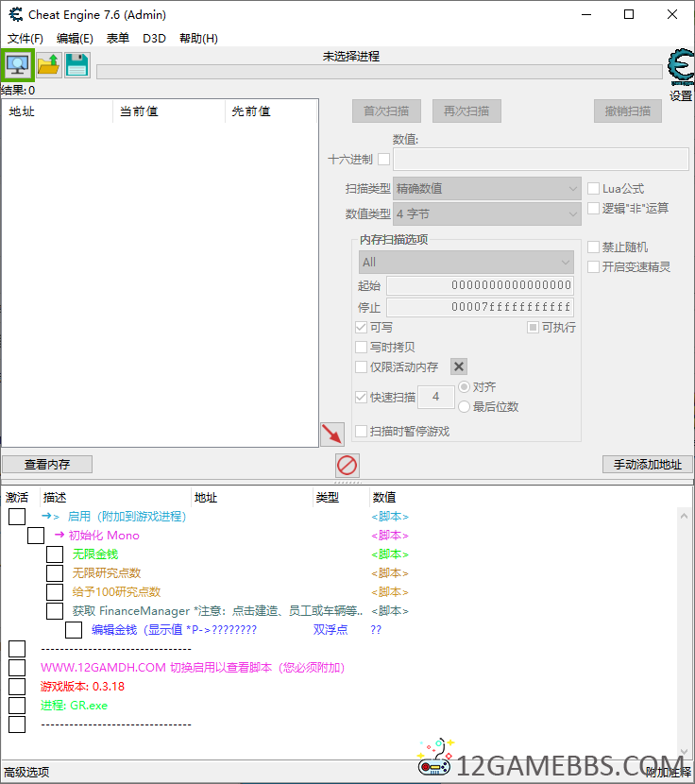The width and height of the screenshot is (695, 784).
Task: Click the 起始 address field
Action: point(480,285)
